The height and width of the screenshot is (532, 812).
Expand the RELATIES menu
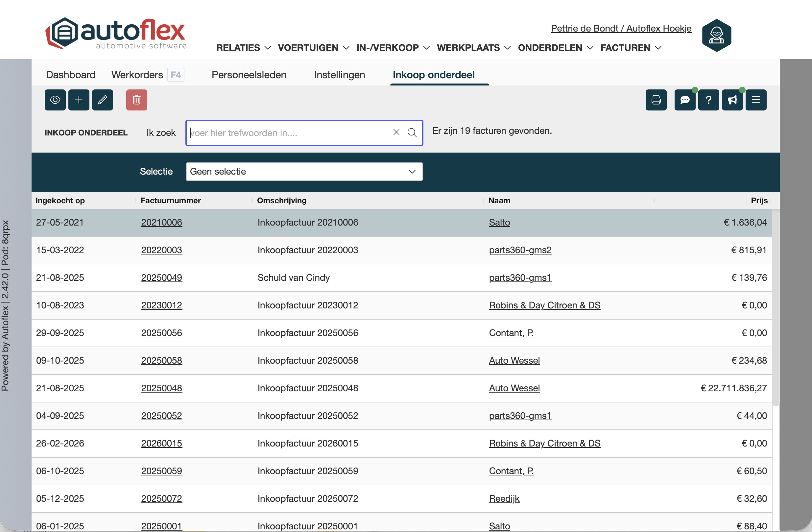point(244,48)
